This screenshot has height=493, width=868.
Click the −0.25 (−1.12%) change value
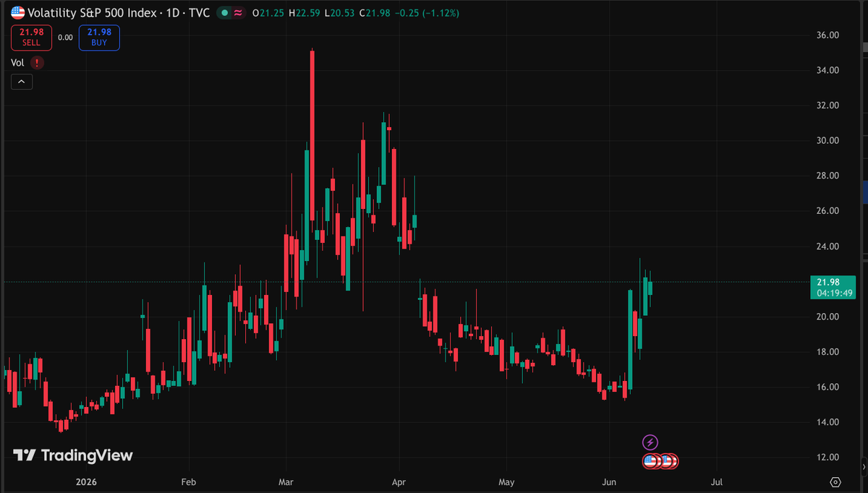427,13
